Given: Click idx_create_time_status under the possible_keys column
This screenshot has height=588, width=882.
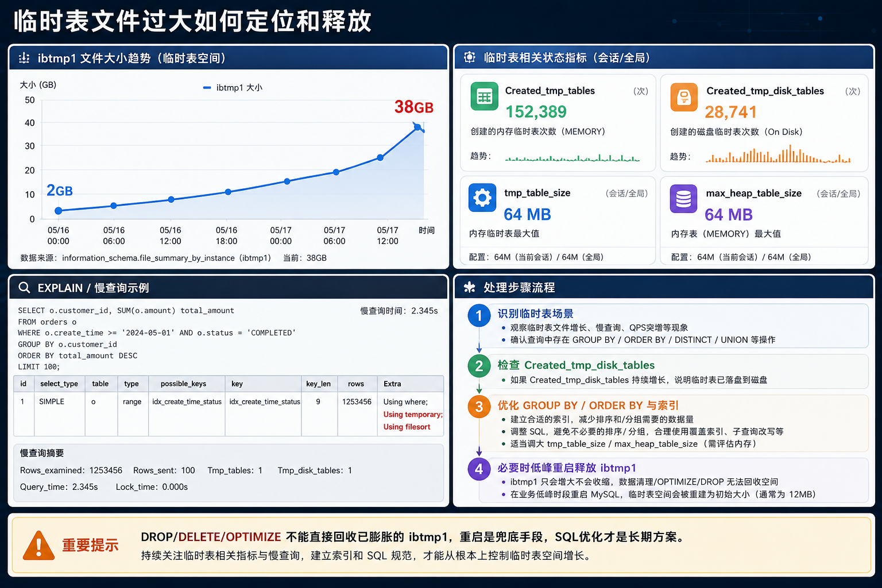Looking at the screenshot, I should coord(187,401).
